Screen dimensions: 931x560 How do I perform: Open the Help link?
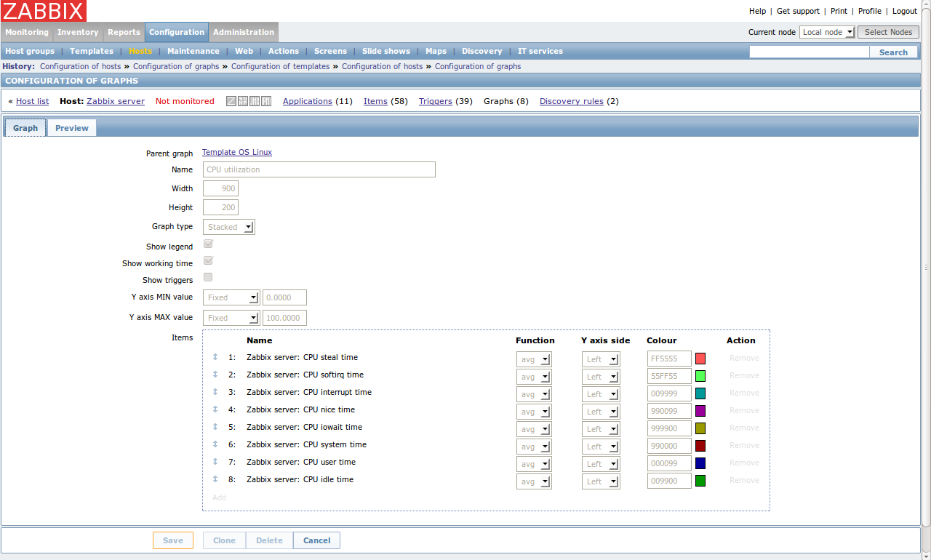757,11
